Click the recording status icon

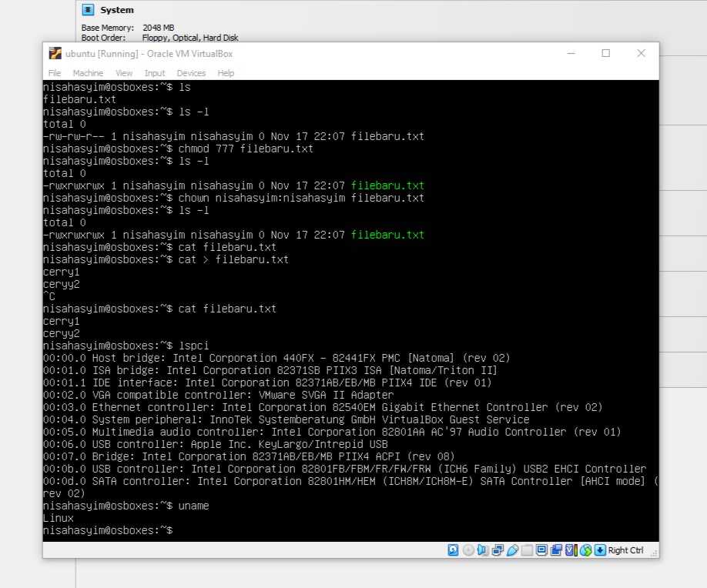(x=556, y=550)
